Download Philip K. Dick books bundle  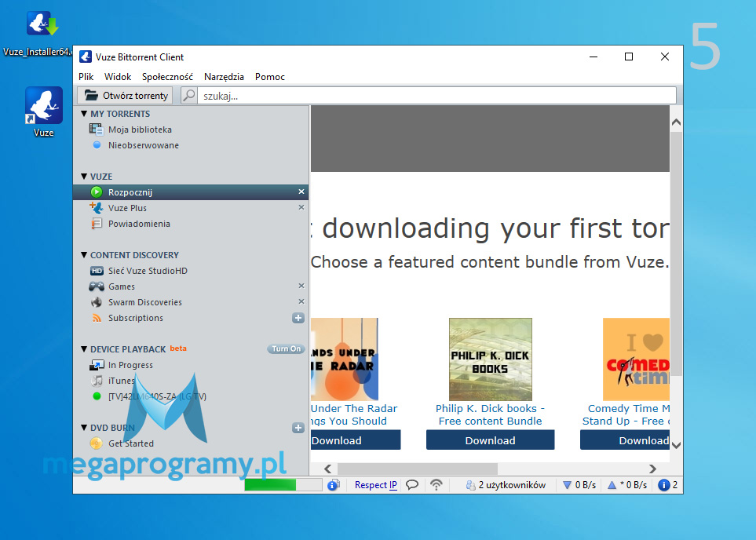pos(490,440)
